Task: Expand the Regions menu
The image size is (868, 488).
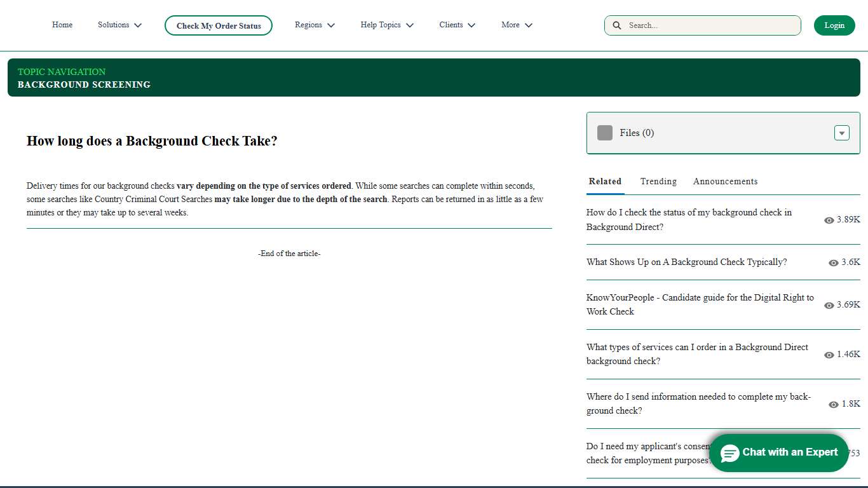Action: pyautogui.click(x=315, y=25)
